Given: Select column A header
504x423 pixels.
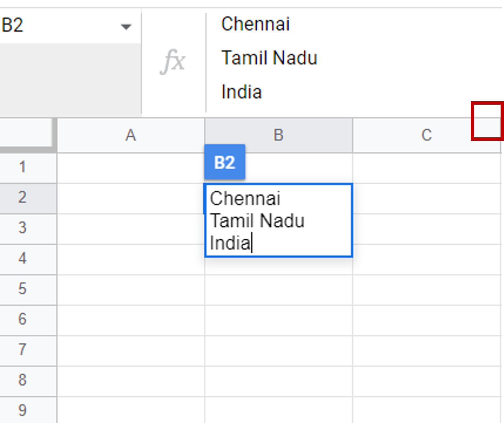Looking at the screenshot, I should 131,135.
